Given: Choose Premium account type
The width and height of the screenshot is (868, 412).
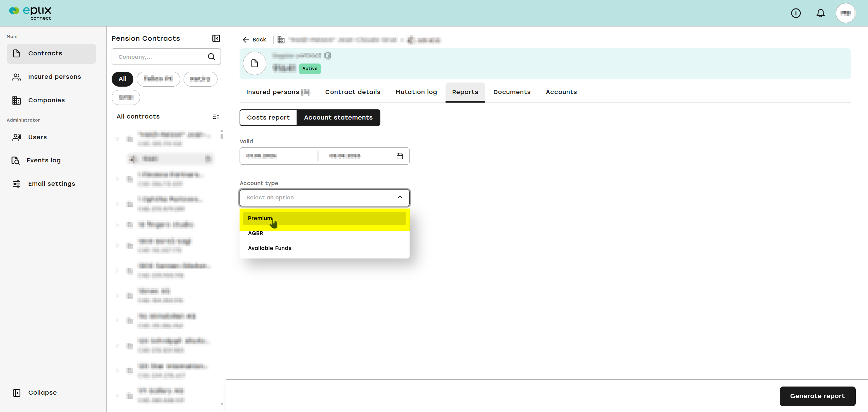Looking at the screenshot, I should click(x=324, y=218).
